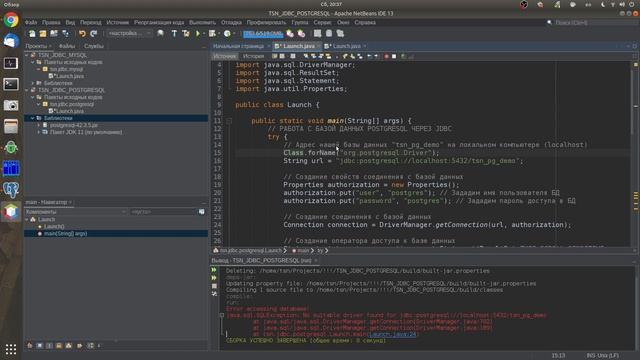The image size is (640, 360).
Task: Open the Правка menu
Action: [x=51, y=22]
